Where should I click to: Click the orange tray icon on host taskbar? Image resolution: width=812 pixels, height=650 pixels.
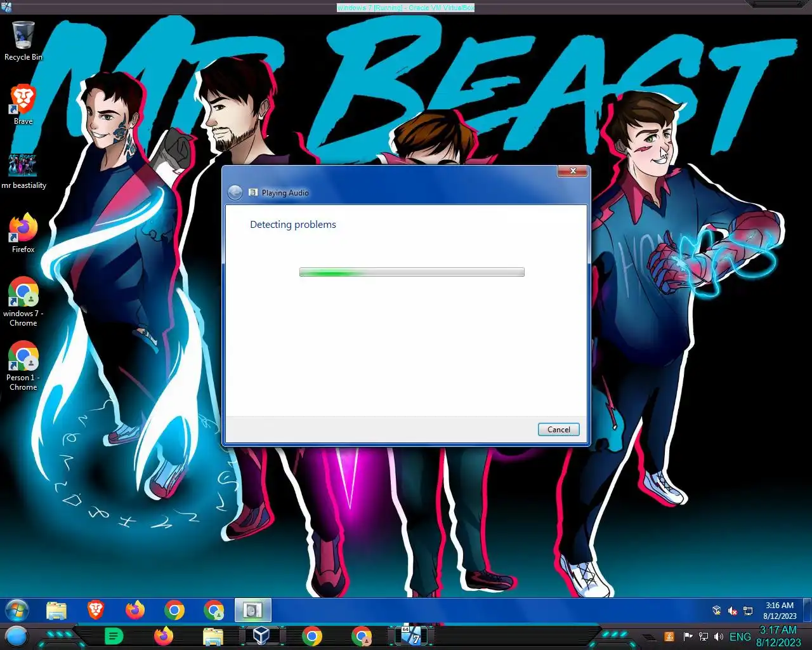click(x=669, y=637)
